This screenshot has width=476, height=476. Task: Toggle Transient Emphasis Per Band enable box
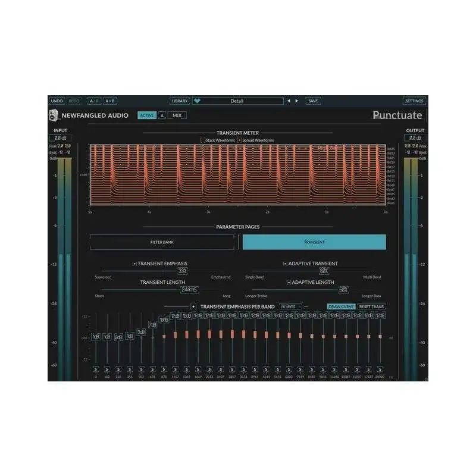tap(193, 306)
